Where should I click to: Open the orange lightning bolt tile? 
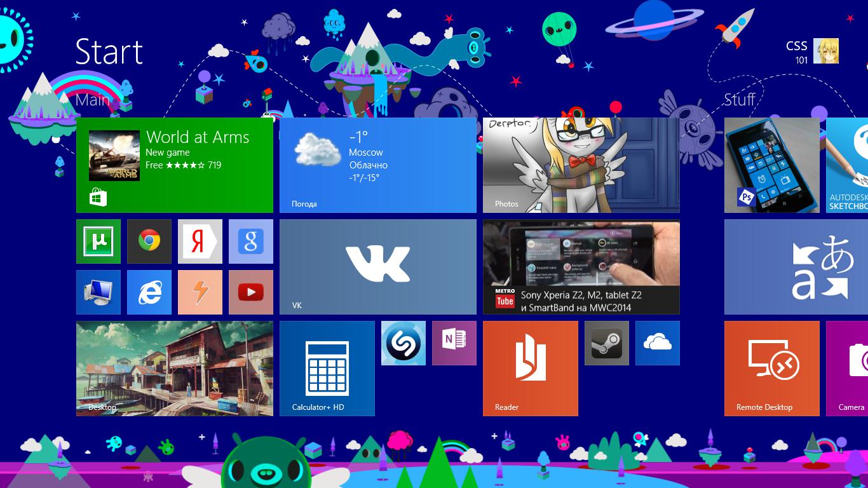200,292
